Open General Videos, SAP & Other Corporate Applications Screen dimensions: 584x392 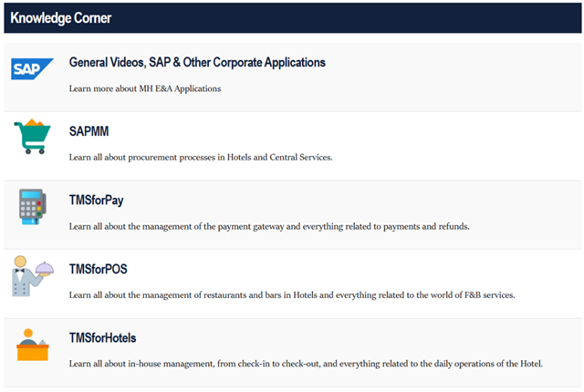[197, 63]
